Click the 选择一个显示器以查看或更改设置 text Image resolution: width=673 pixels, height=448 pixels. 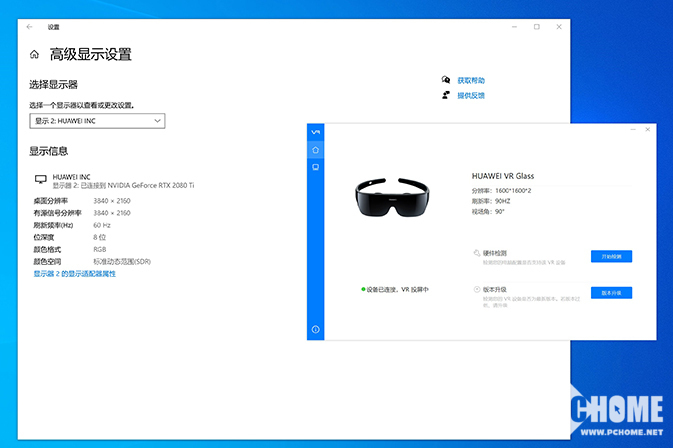[x=82, y=105]
